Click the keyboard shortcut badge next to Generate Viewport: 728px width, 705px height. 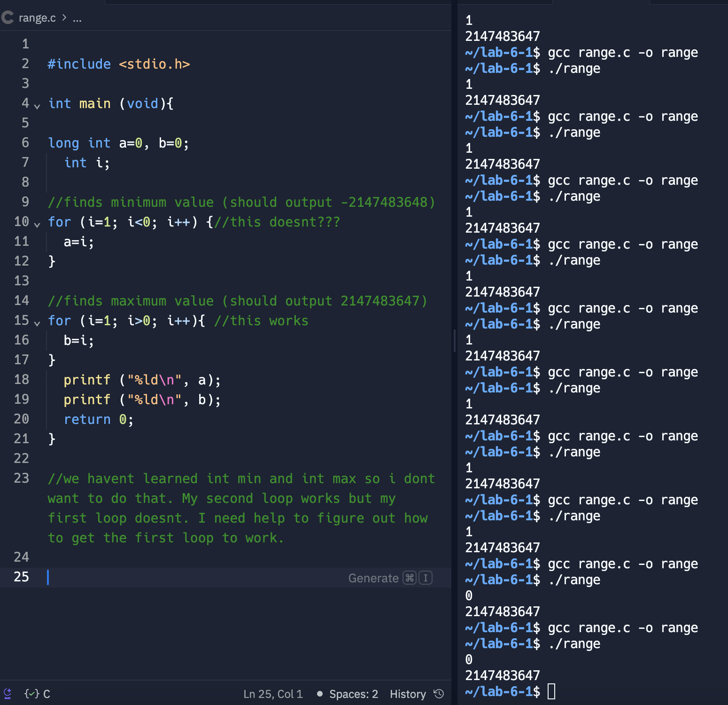click(417, 578)
